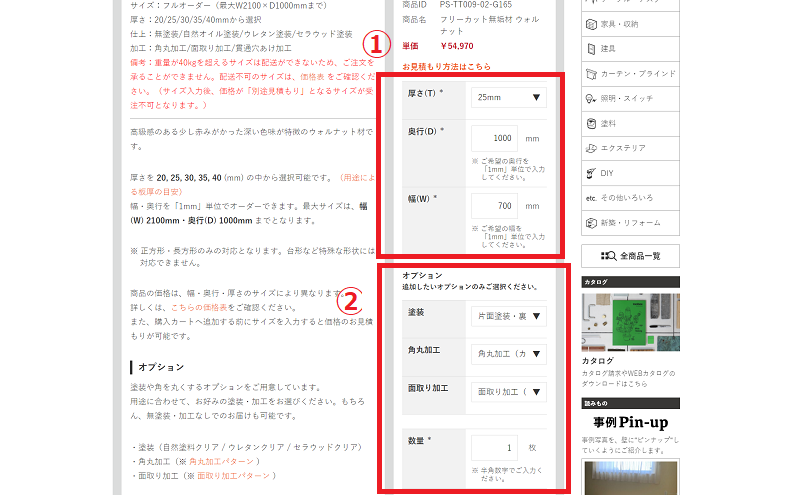Open the 厚さ(T) thickness dropdown
800x495 pixels.
coord(509,98)
